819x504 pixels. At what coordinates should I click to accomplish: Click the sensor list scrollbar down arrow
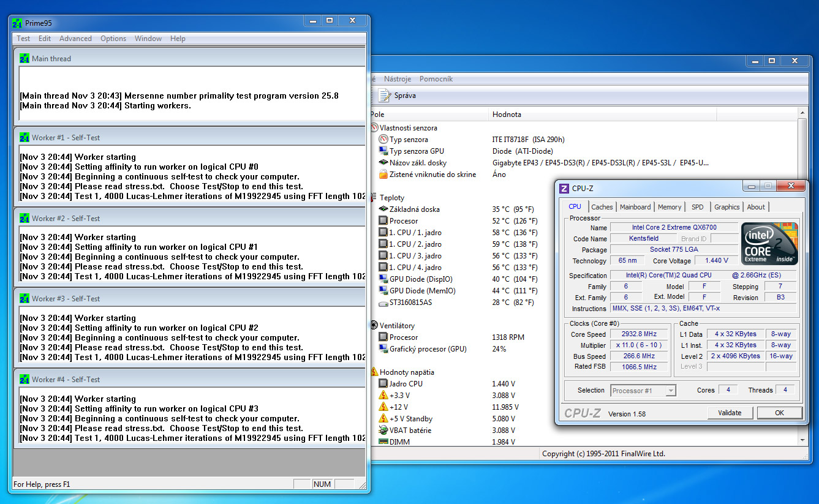coord(803,440)
